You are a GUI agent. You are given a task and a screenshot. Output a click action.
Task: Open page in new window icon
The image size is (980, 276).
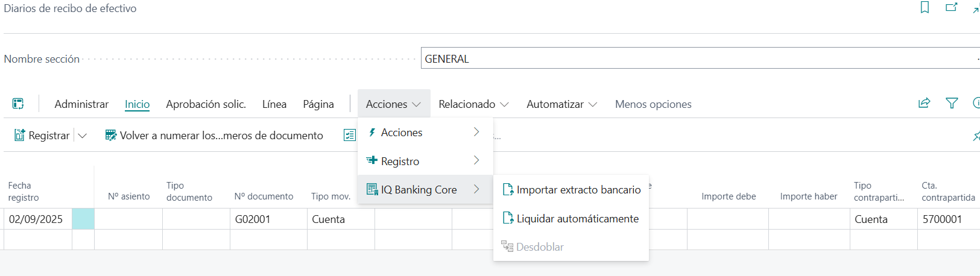(952, 7)
